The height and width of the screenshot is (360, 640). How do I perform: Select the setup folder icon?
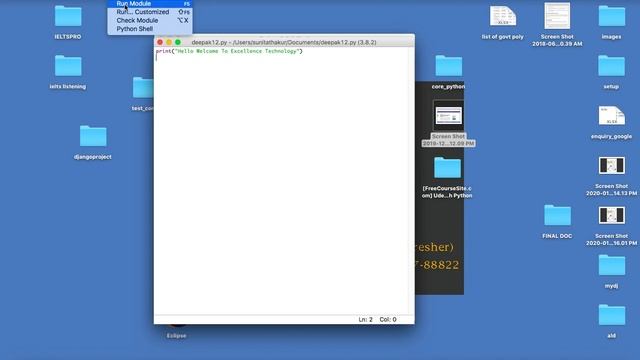611,66
